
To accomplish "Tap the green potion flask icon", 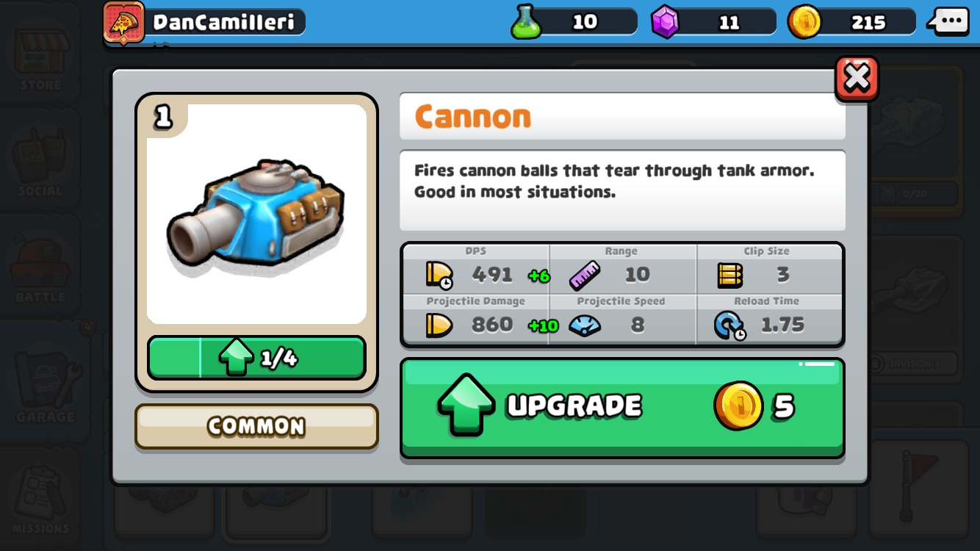I will (526, 22).
